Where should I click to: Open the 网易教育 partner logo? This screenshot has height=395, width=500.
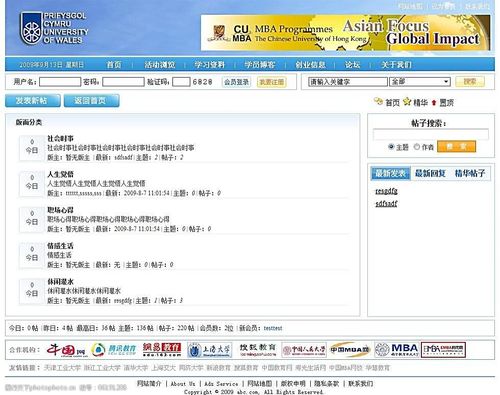pyautogui.click(x=162, y=350)
